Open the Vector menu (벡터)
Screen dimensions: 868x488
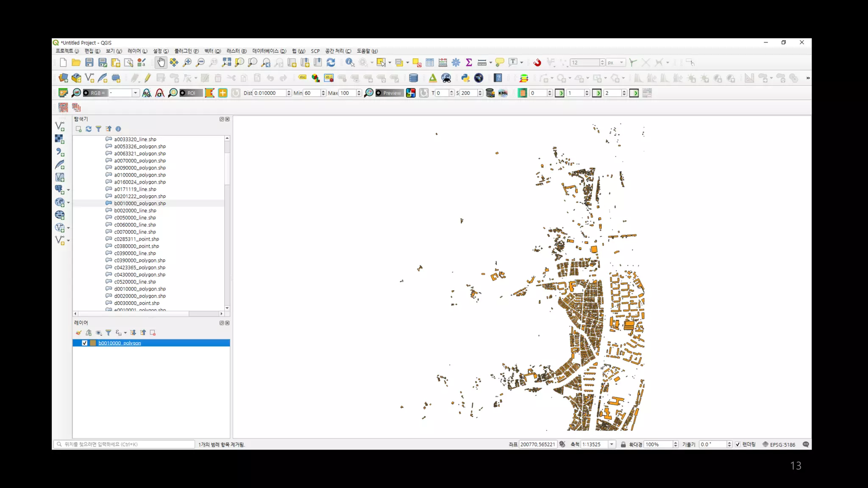(x=212, y=51)
